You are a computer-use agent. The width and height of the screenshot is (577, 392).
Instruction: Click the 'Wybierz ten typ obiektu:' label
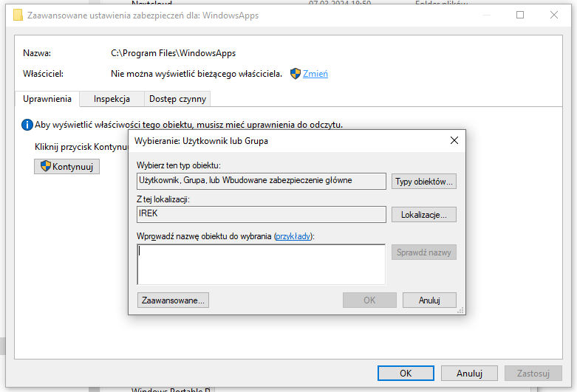click(179, 165)
